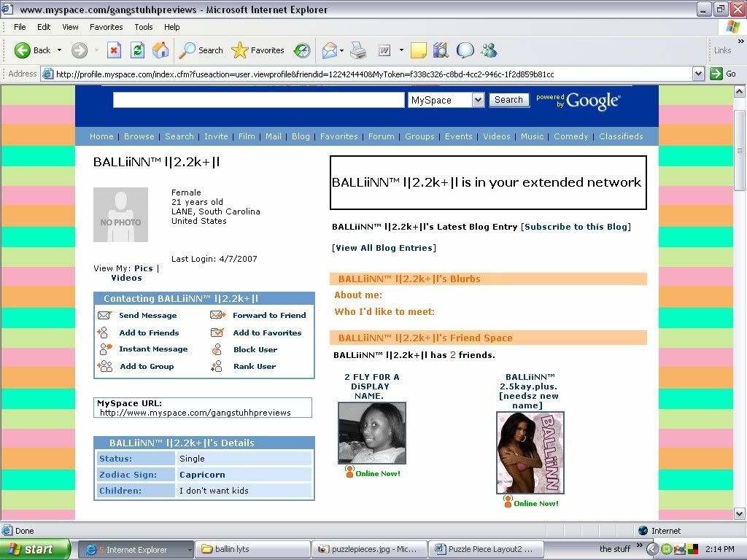Viewport: 747px width, 560px height.
Task: Open friend 2 FLY FOR A DiSPLAY NAME photo
Action: 371,433
